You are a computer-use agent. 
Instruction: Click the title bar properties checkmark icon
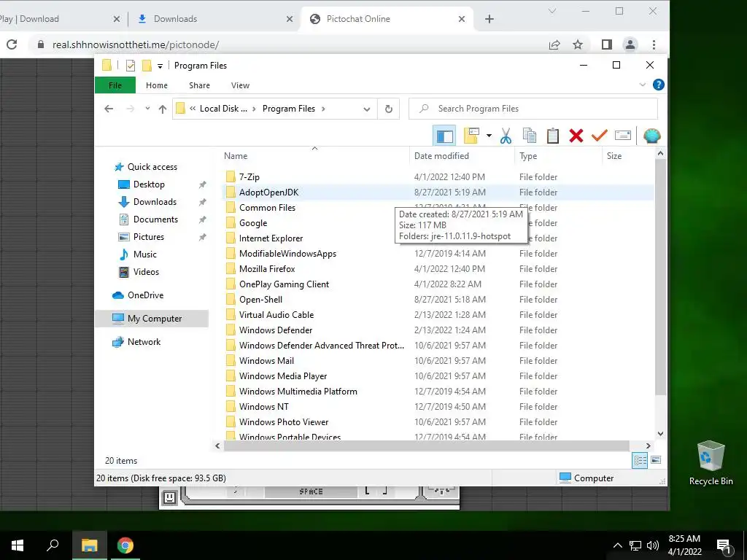click(131, 66)
